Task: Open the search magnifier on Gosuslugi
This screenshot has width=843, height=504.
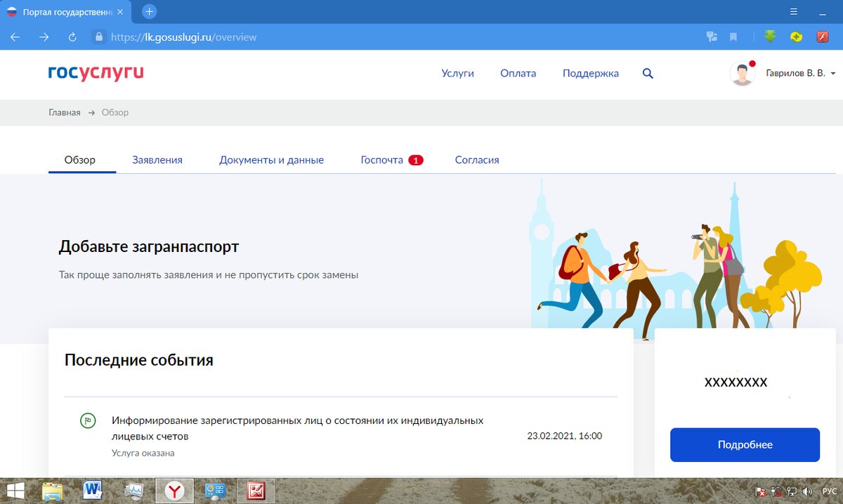Action: [647, 73]
